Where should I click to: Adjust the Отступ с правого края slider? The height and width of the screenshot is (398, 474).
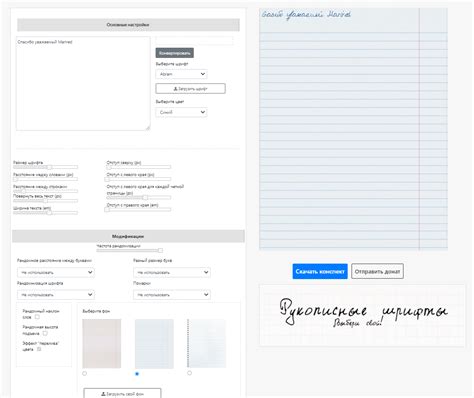click(x=139, y=209)
